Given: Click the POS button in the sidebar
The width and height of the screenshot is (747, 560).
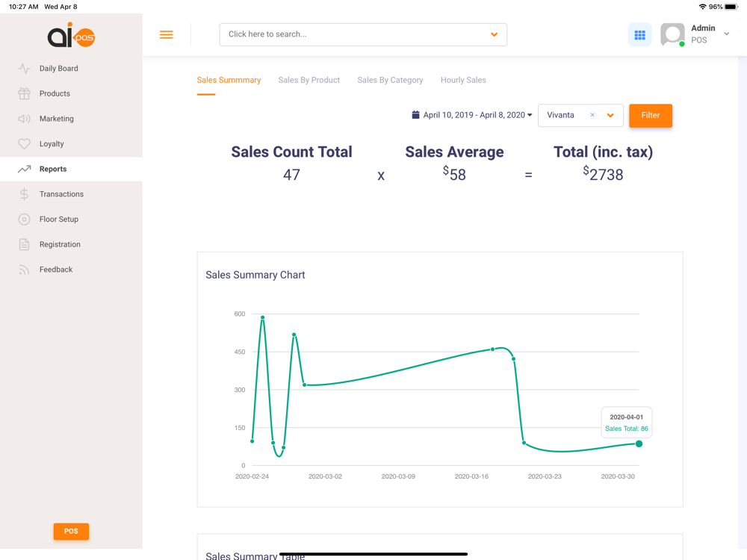Looking at the screenshot, I should 71,532.
